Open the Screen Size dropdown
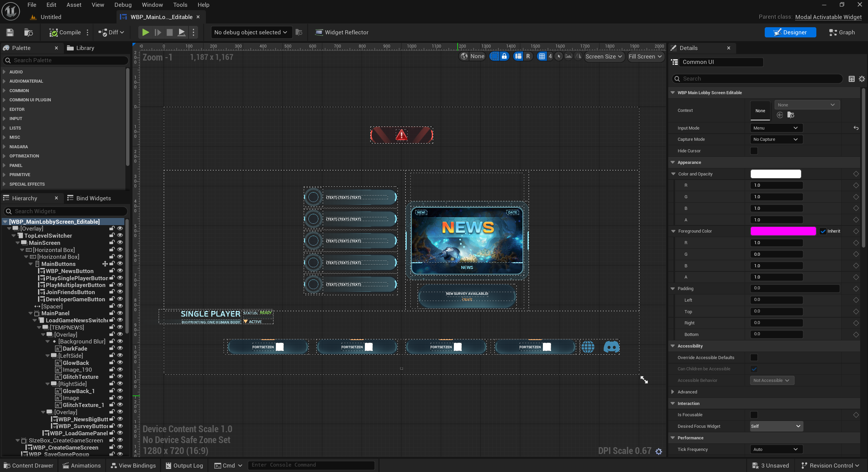The height and width of the screenshot is (472, 868). pos(604,56)
